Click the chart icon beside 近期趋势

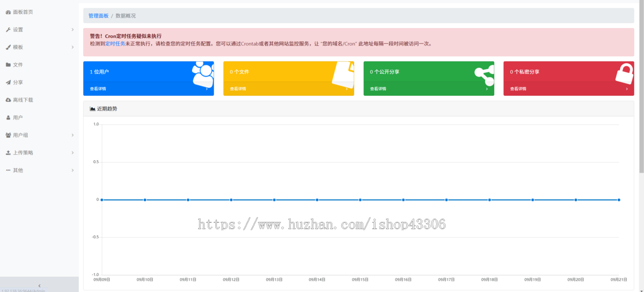pos(92,109)
